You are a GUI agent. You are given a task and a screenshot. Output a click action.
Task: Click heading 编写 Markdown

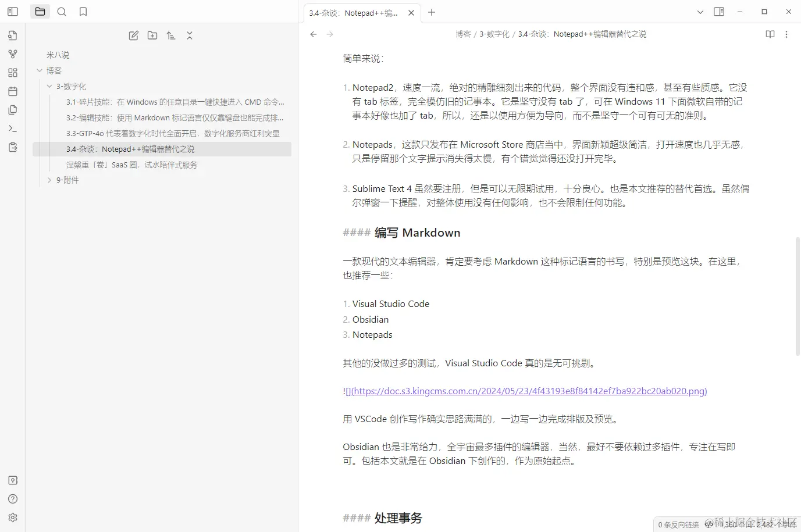click(417, 233)
